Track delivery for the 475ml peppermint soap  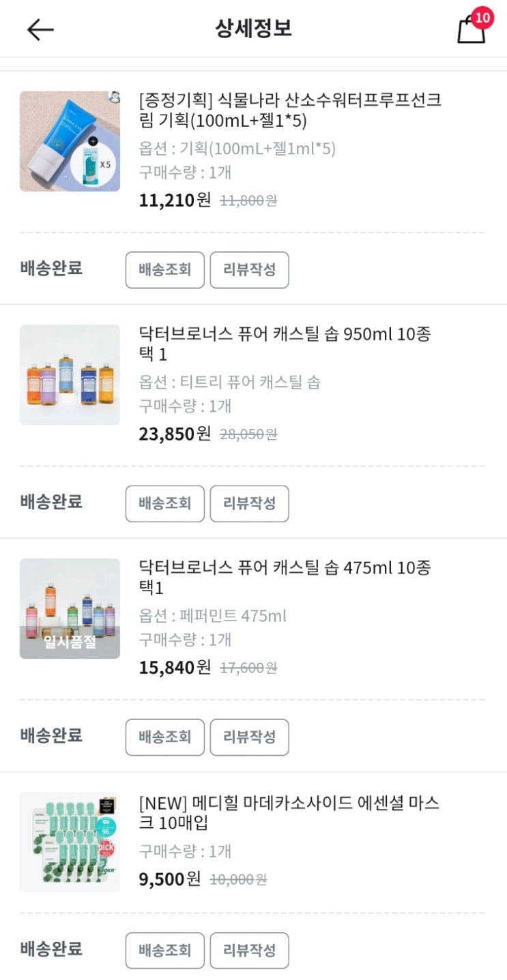click(x=164, y=737)
